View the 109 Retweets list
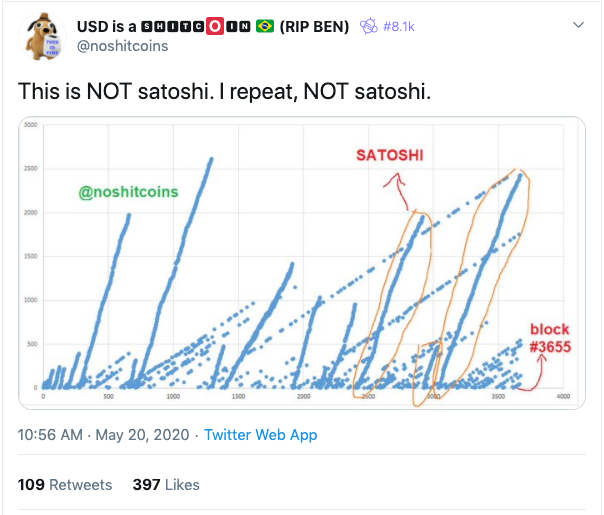Screen dimensions: 604x515 click(65, 485)
